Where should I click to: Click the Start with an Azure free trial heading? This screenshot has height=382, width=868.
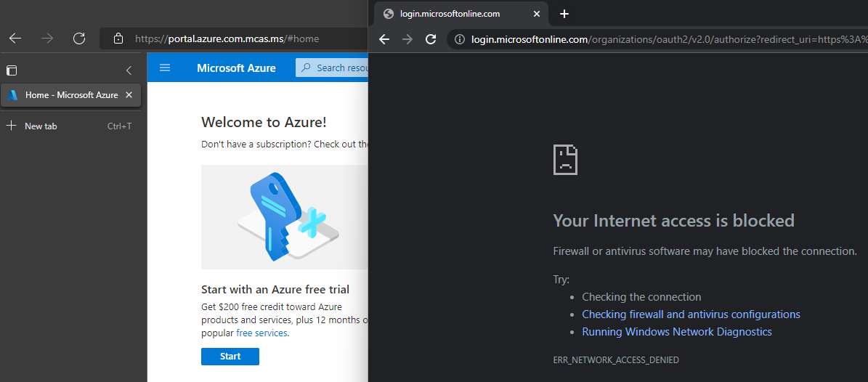275,289
